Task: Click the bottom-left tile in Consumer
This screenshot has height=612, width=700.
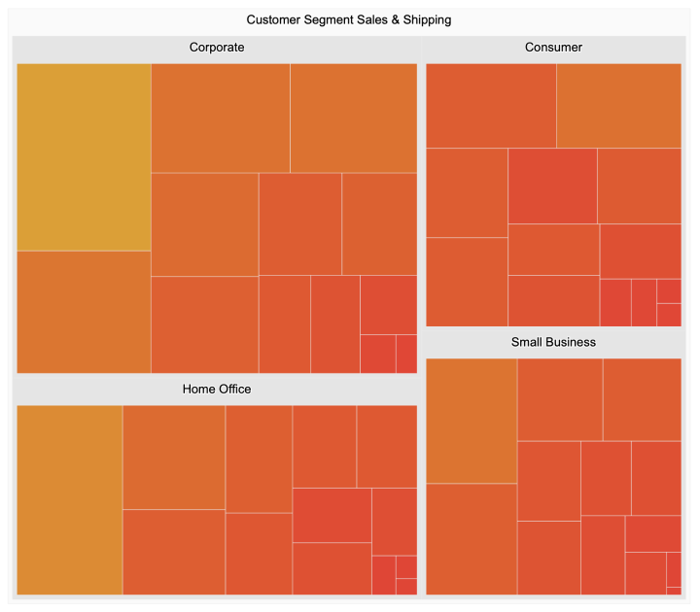Action: (467, 282)
